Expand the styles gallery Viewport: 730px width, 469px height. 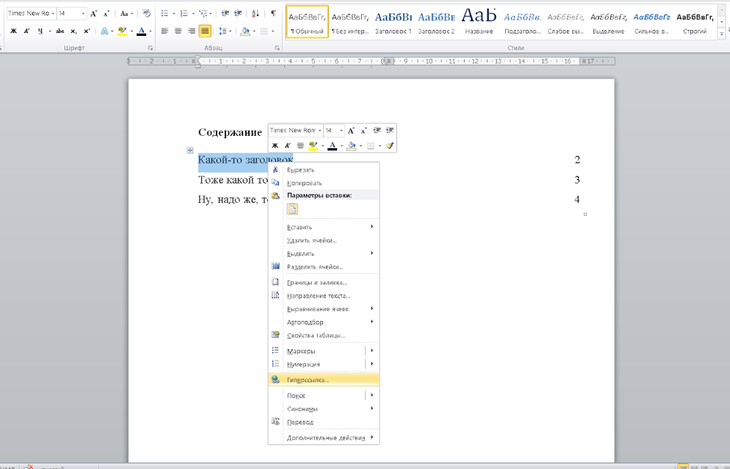(722, 34)
